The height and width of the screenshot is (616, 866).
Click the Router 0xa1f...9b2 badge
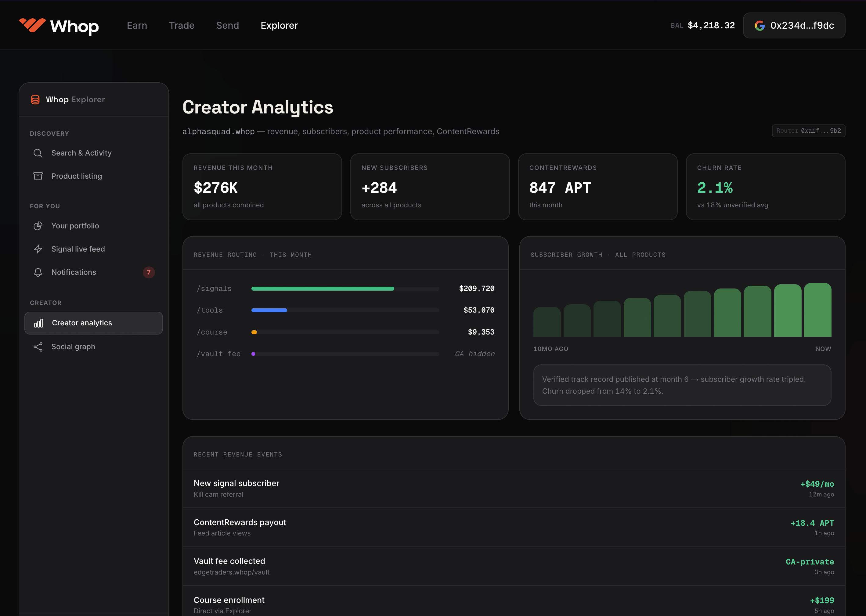[808, 131]
